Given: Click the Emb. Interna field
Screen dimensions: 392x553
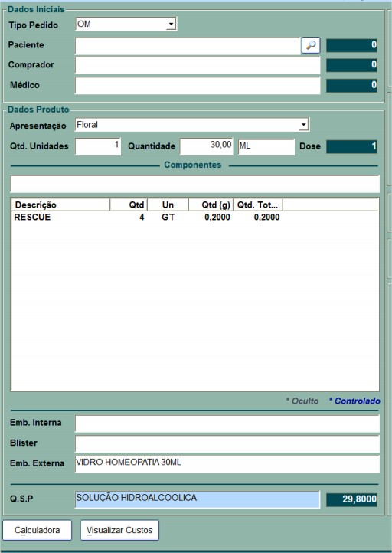Looking at the screenshot, I should tap(227, 424).
